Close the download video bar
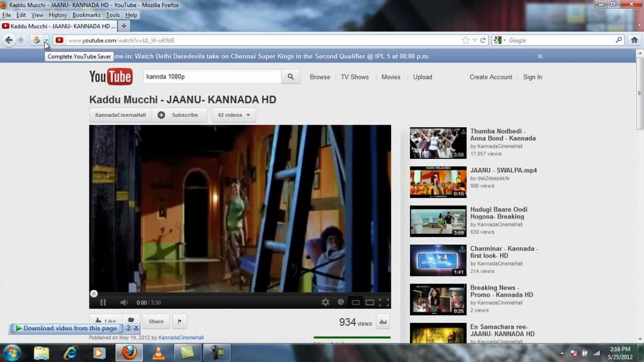644x362 pixels. (136, 328)
